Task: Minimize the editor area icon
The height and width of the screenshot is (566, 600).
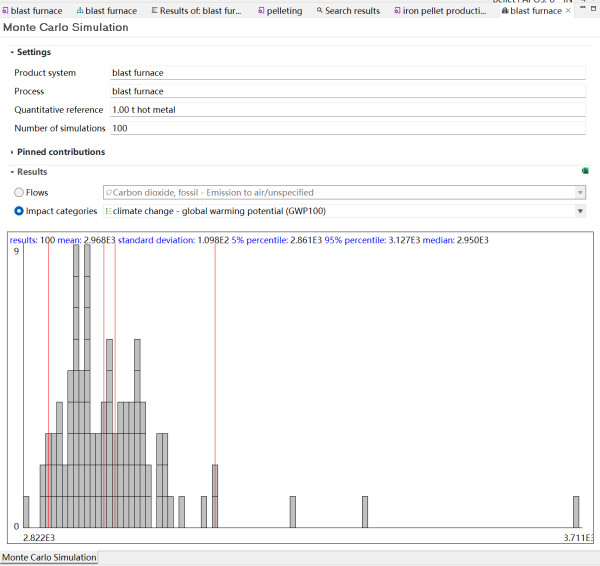Action: [x=582, y=8]
